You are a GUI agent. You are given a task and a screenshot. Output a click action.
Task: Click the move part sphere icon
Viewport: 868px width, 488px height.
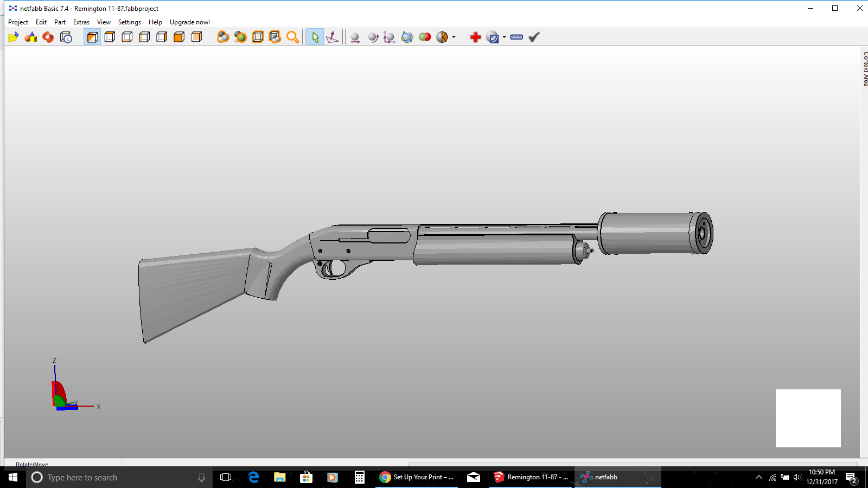[355, 37]
